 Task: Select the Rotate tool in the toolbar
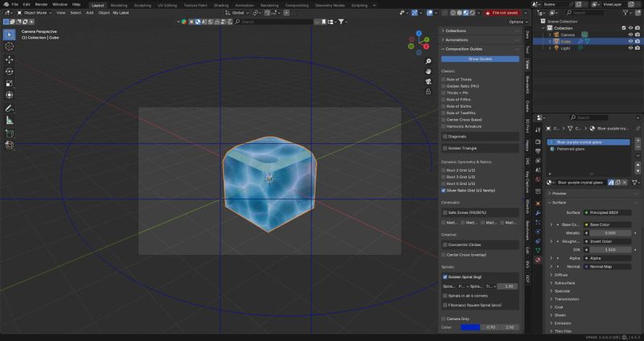10,72
